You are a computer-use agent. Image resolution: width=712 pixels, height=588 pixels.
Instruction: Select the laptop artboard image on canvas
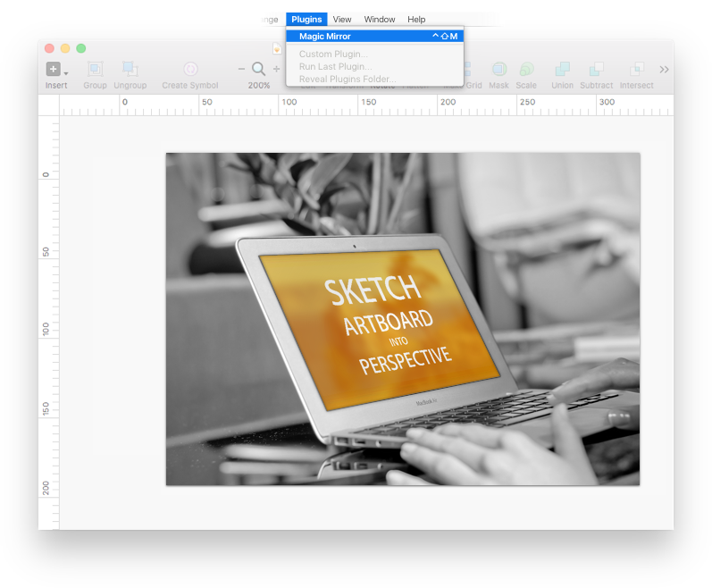click(x=403, y=319)
